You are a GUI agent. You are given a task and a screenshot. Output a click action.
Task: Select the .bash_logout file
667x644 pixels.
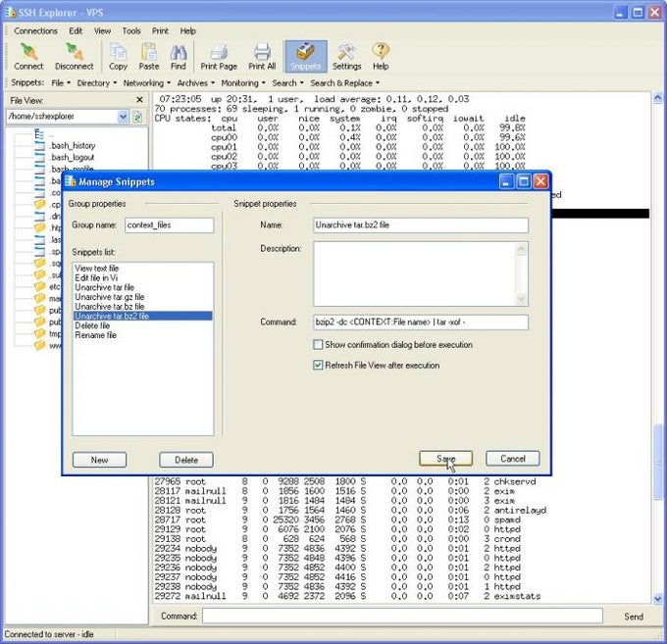point(72,157)
